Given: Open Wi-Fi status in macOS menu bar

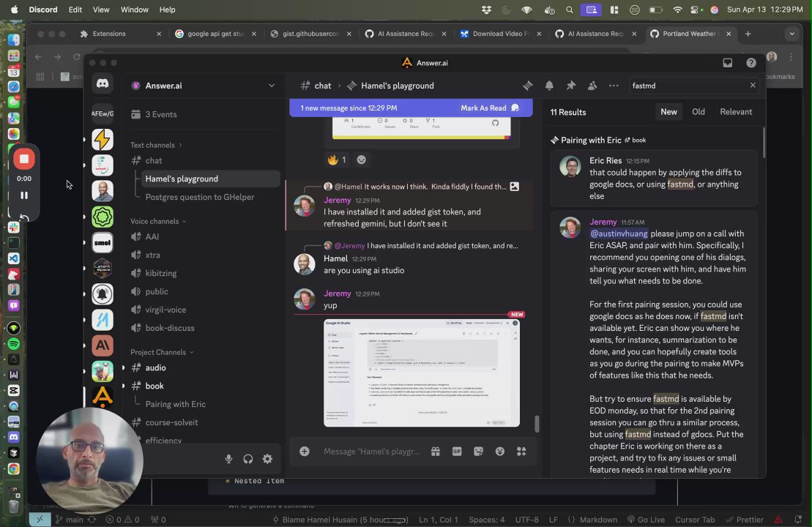Looking at the screenshot, I should 677,10.
